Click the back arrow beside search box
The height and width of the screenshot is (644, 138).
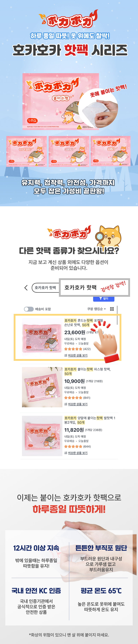click(26, 287)
